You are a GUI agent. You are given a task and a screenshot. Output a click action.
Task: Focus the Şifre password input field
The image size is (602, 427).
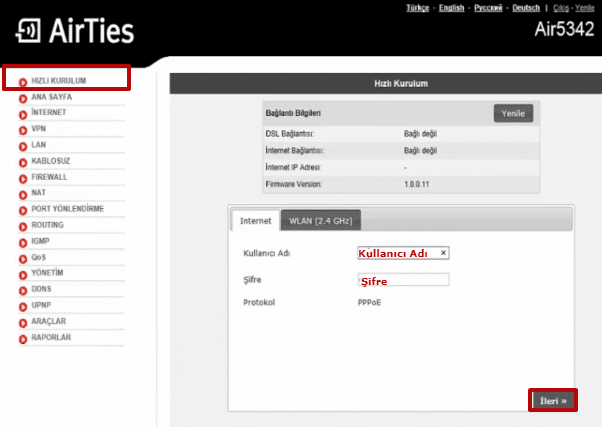(x=403, y=280)
